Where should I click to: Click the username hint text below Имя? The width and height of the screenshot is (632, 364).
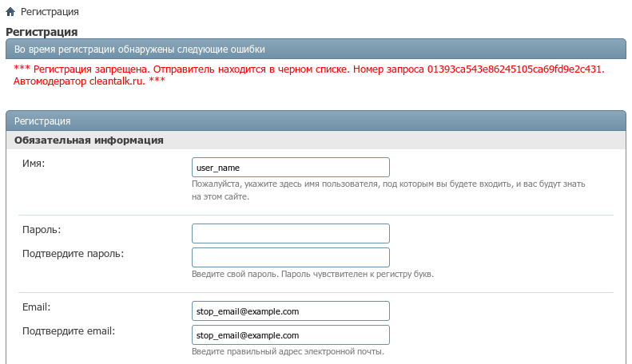tap(388, 190)
